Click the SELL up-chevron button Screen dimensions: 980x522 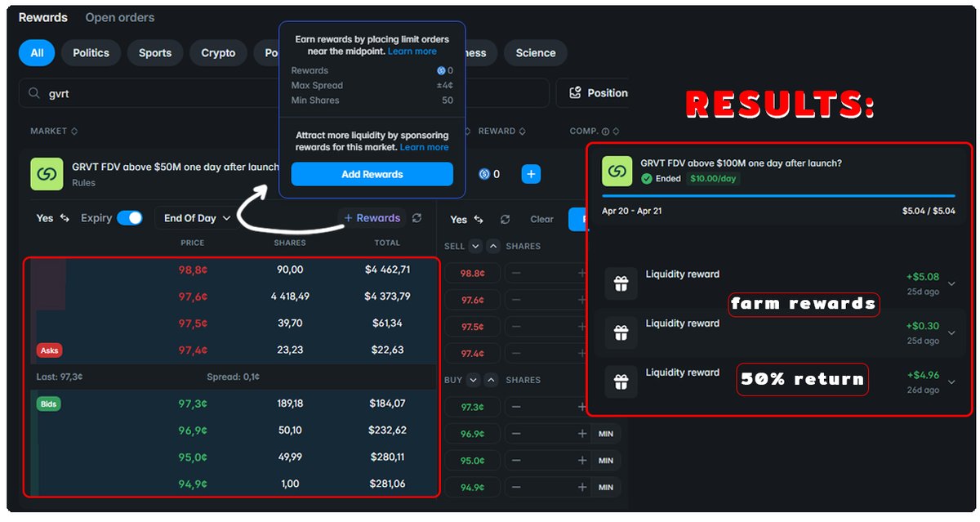[493, 246]
